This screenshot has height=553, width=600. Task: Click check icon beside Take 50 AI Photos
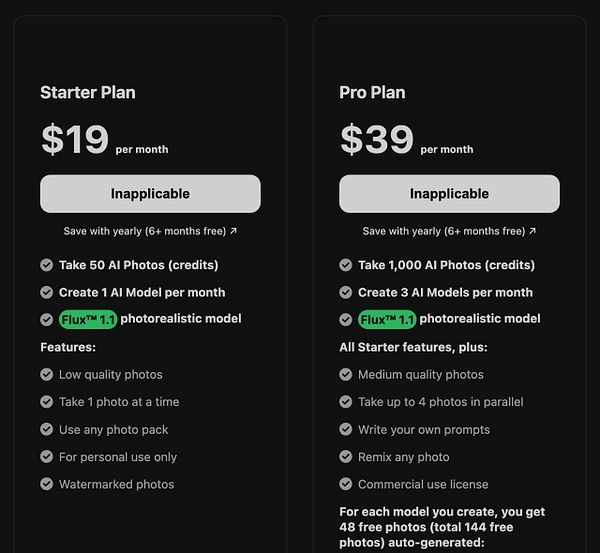pos(47,265)
